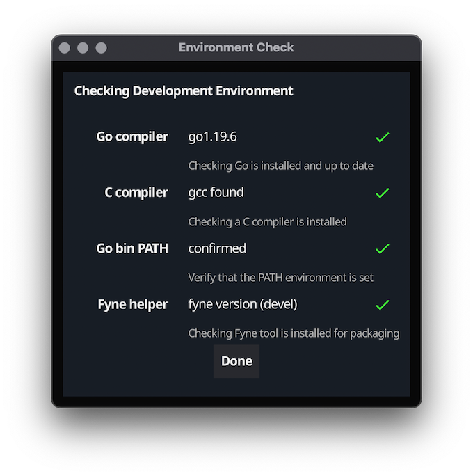Click the Go bin PATH label
473x476 pixels.
tap(132, 248)
